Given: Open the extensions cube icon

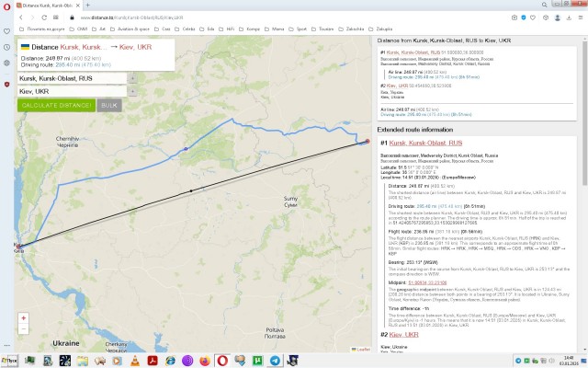Looking at the screenshot, I should pyautogui.click(x=546, y=17).
